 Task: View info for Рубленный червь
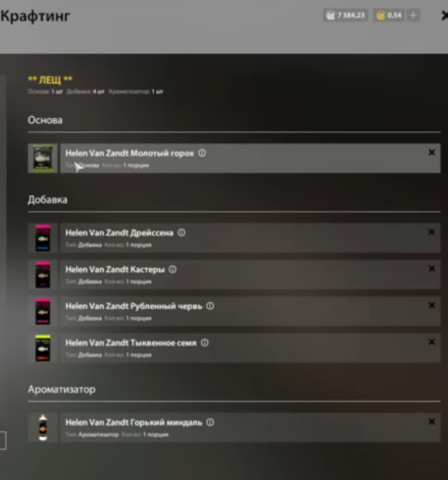tap(210, 306)
